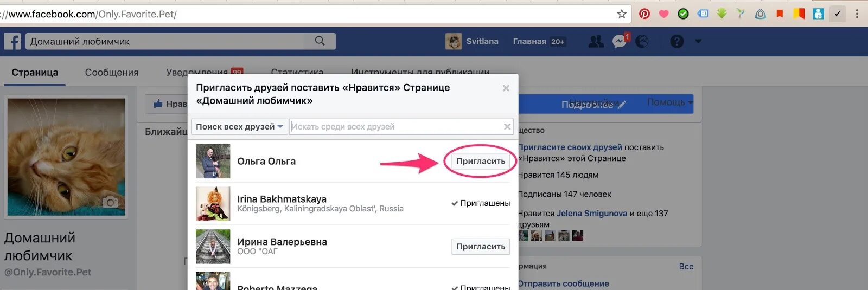Image resolution: width=868 pixels, height=290 pixels.
Task: Click the green download arrow extension
Action: tap(722, 14)
